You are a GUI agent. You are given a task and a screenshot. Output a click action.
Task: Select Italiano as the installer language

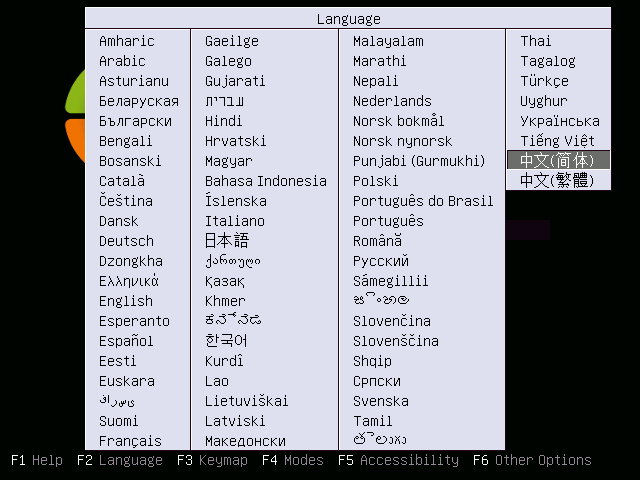(x=235, y=221)
